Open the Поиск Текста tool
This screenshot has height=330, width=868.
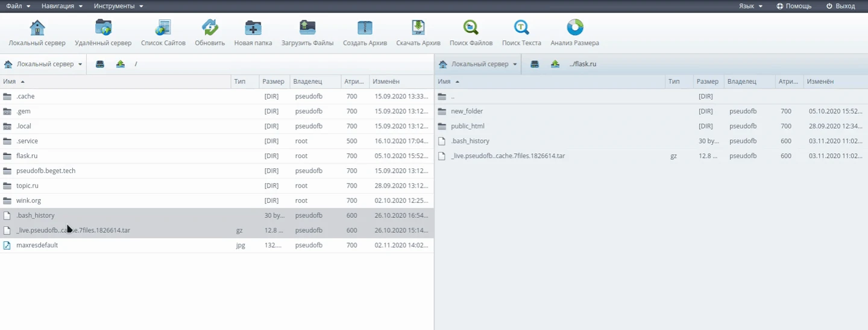(x=521, y=28)
